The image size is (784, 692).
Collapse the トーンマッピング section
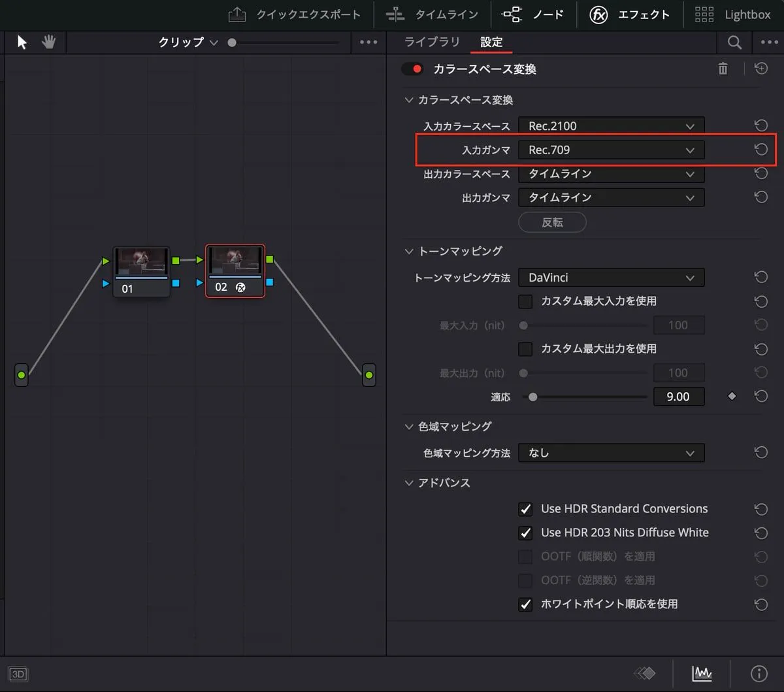click(410, 251)
